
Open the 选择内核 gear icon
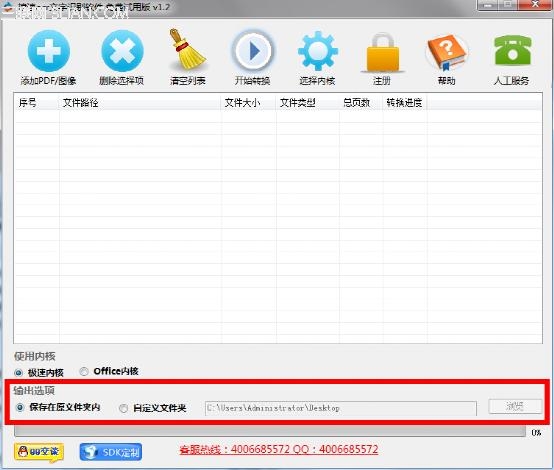pos(318,51)
